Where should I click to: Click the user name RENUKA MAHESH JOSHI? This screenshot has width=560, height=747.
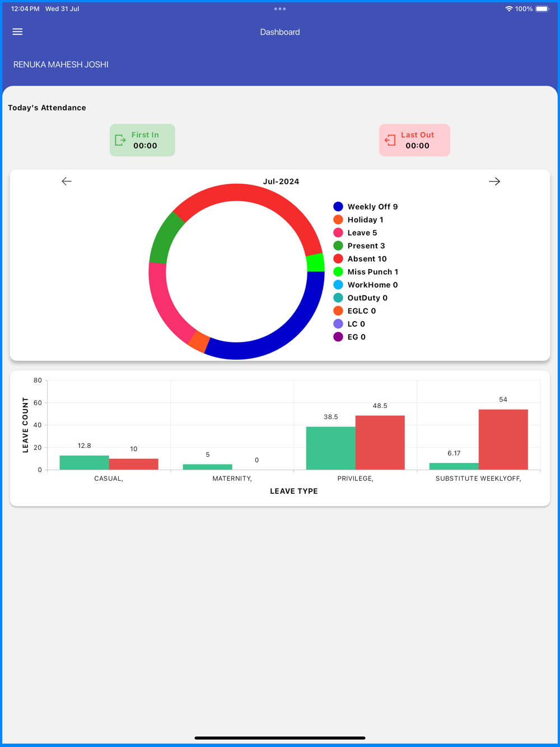coord(61,64)
